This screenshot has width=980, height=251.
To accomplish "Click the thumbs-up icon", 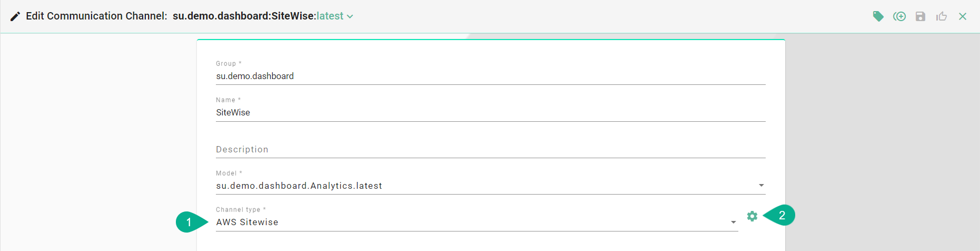I will 942,16.
